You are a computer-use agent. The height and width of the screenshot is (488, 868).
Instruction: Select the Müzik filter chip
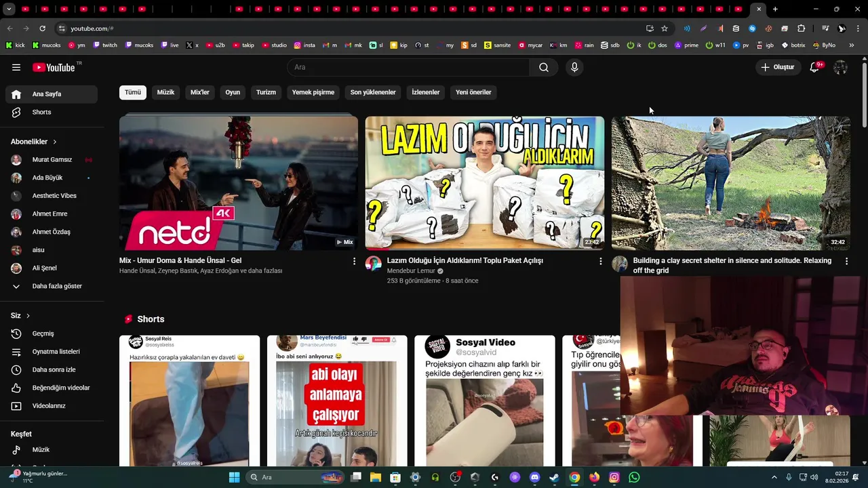coord(165,92)
